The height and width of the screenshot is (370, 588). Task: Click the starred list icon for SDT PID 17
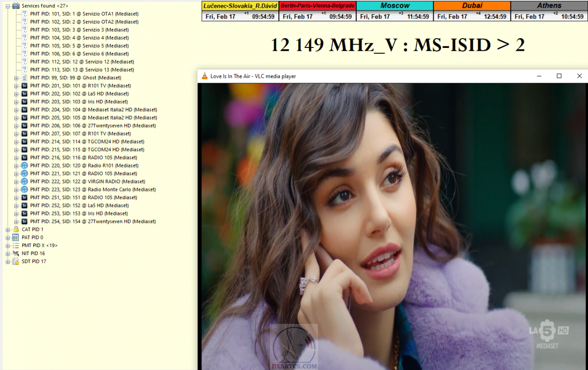[16, 261]
